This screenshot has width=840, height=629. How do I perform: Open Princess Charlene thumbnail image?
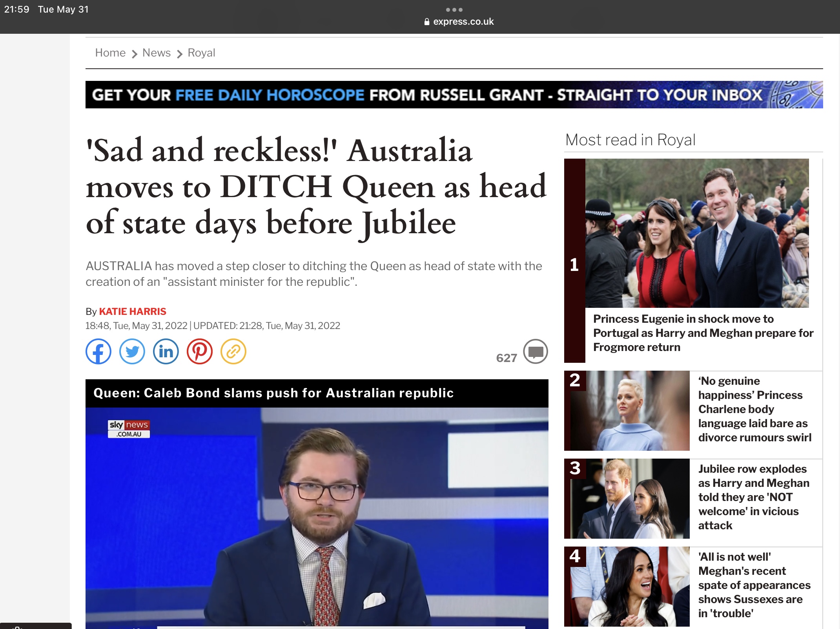pos(627,411)
